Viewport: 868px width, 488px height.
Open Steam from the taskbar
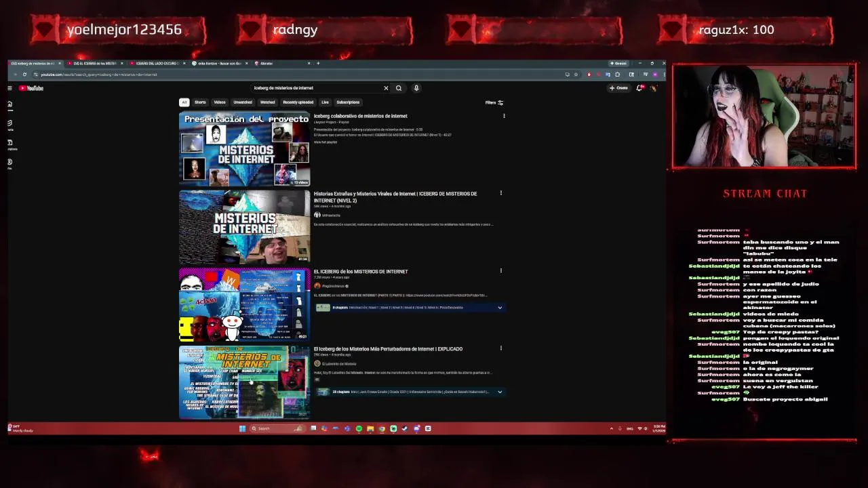[x=405, y=428]
